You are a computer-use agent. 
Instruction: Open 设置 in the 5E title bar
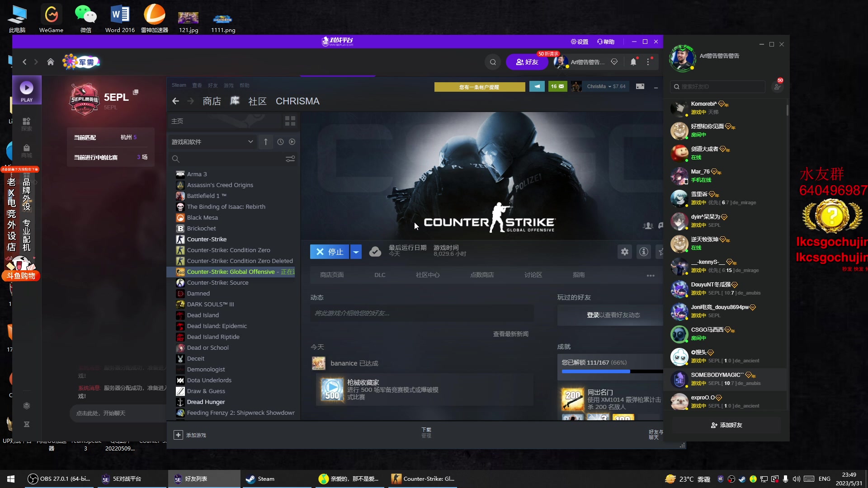click(580, 42)
